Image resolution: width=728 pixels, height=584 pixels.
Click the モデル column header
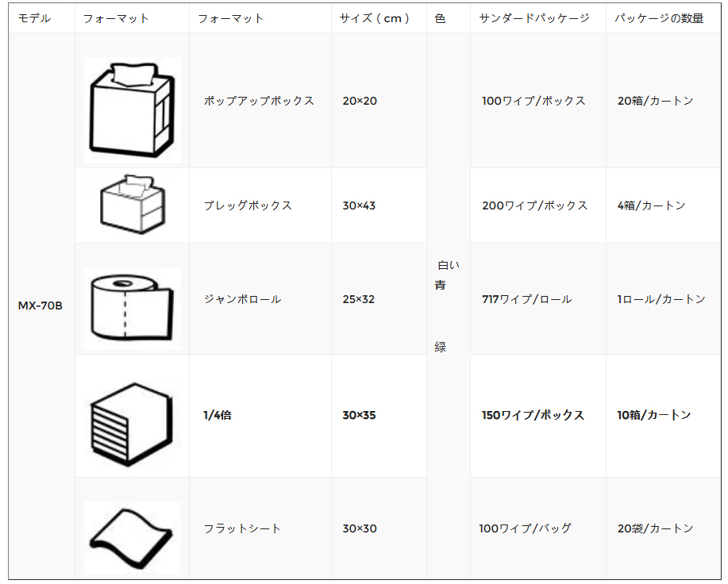coord(34,18)
